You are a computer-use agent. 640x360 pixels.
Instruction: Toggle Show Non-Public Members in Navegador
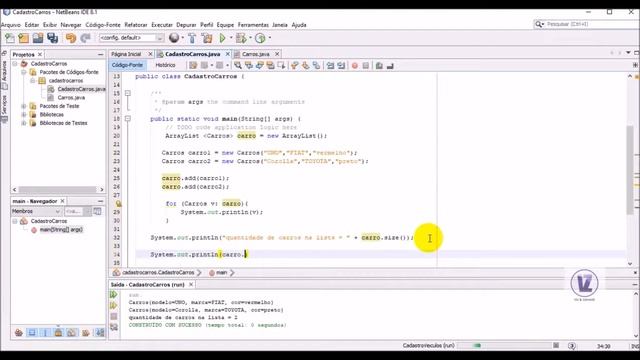click(x=59, y=333)
